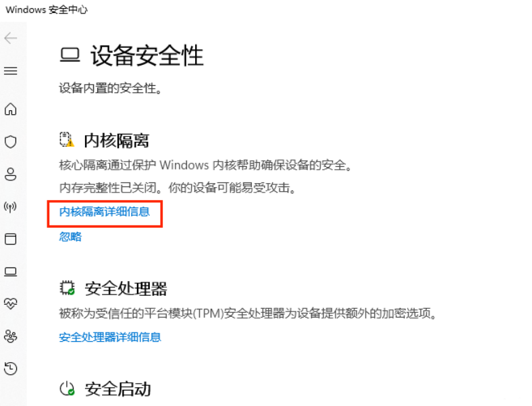Open Account protection person icon
The width and height of the screenshot is (532, 406).
pyautogui.click(x=11, y=174)
